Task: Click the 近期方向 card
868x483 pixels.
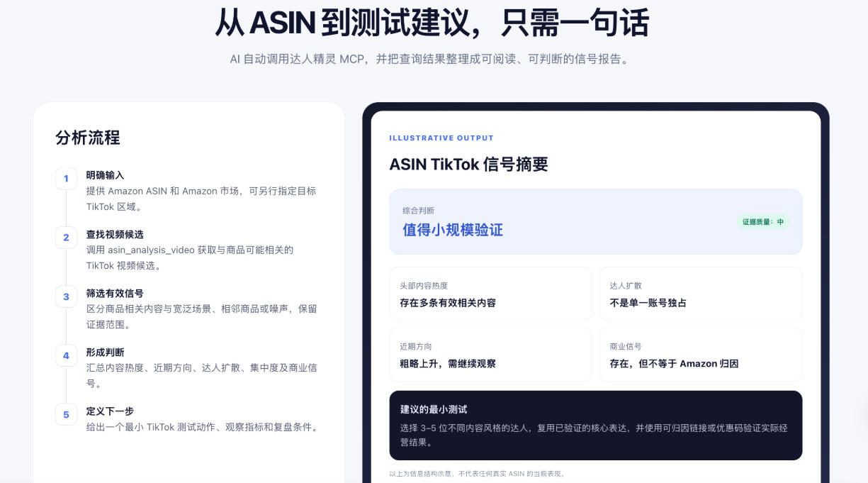Action: pos(490,355)
